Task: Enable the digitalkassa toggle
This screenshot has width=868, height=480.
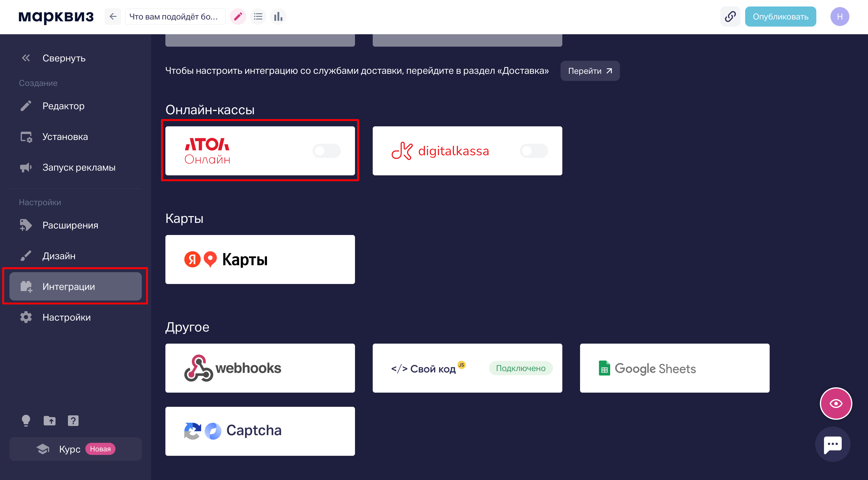Action: 533,151
